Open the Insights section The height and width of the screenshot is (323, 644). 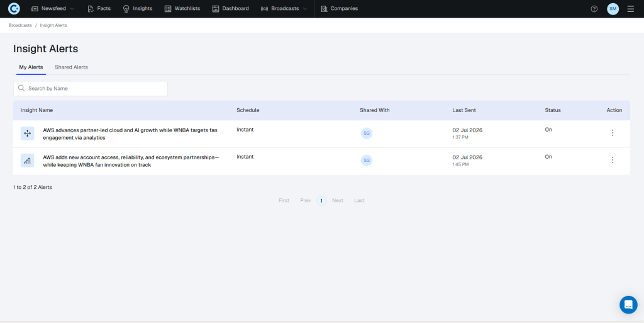point(138,9)
